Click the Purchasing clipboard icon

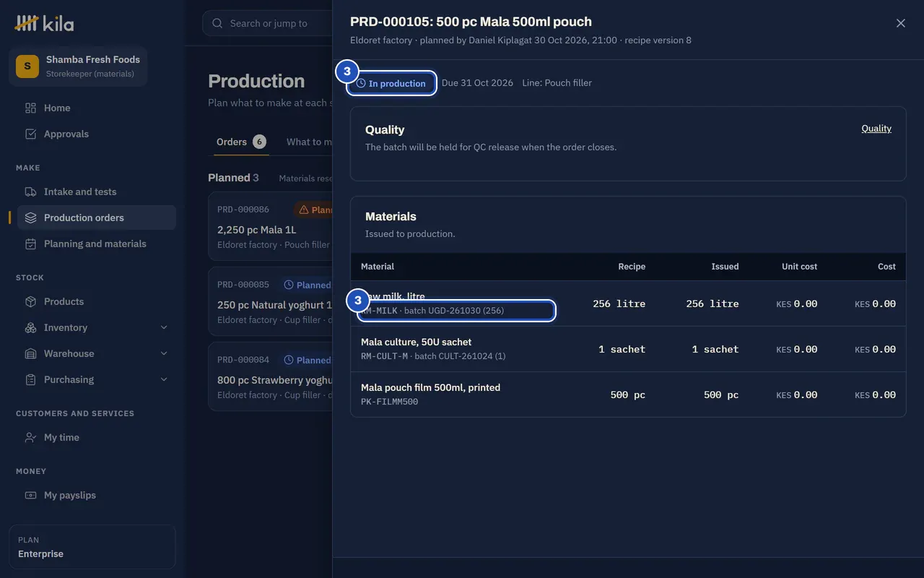[30, 379]
